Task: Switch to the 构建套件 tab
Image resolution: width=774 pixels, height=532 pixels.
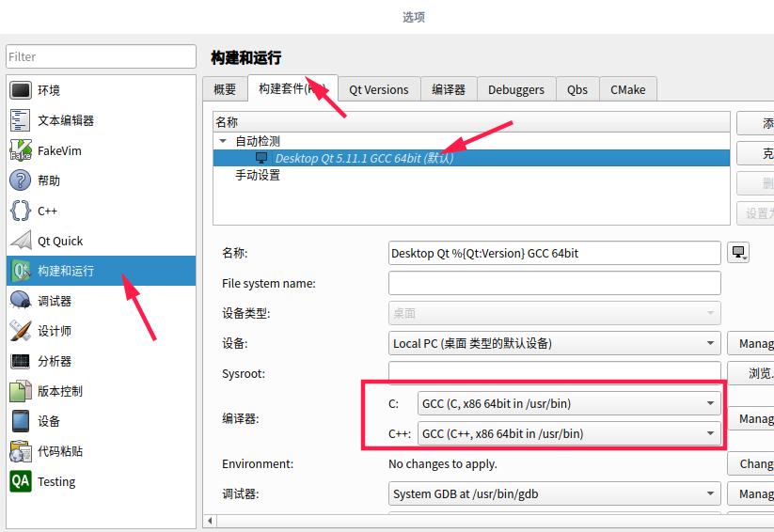Action: pos(292,88)
